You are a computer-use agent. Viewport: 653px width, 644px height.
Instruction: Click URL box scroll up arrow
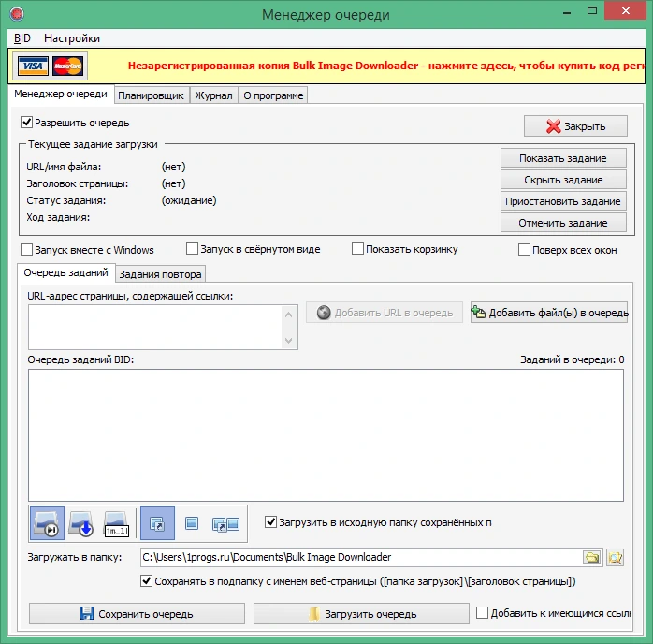point(288,315)
